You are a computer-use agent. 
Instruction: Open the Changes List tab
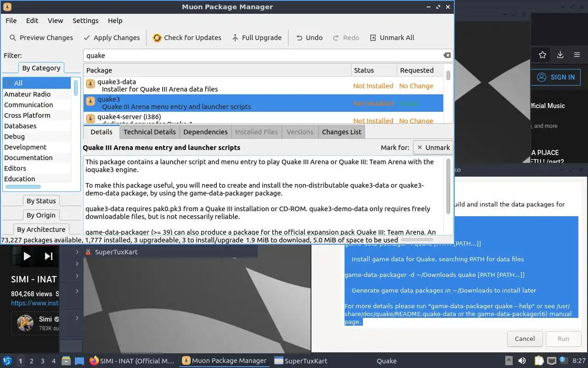coord(341,132)
